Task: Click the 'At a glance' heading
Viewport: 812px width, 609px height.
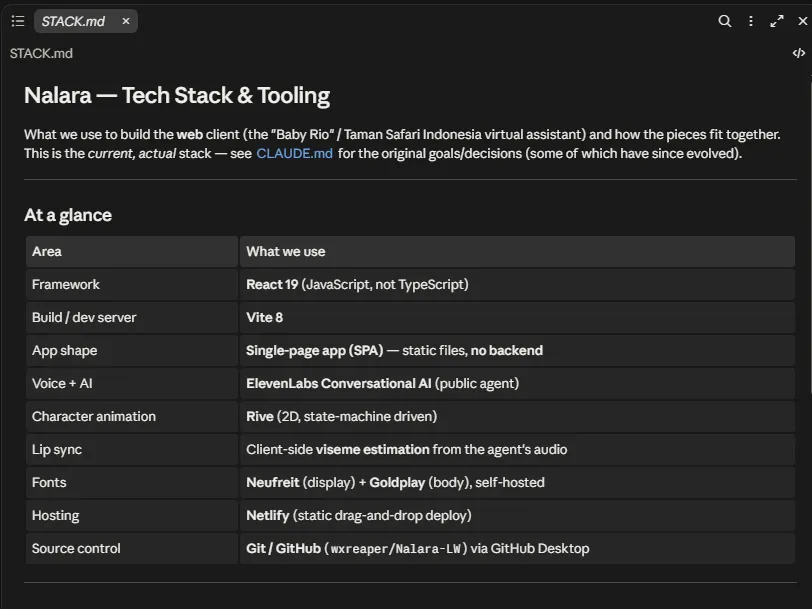Action: (x=68, y=215)
